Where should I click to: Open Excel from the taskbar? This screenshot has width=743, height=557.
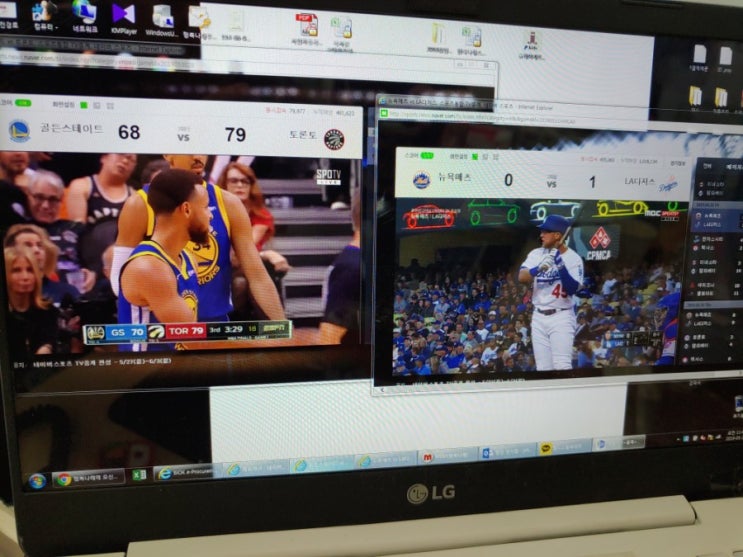[139, 475]
